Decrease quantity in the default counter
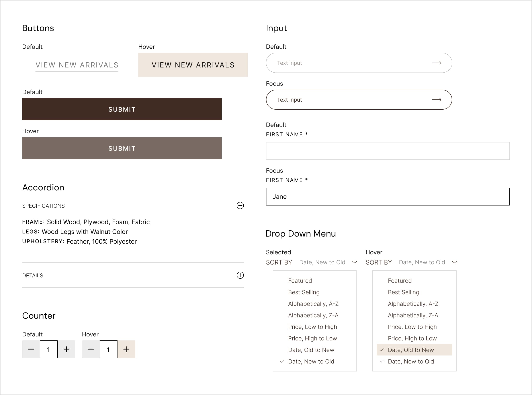 31,349
